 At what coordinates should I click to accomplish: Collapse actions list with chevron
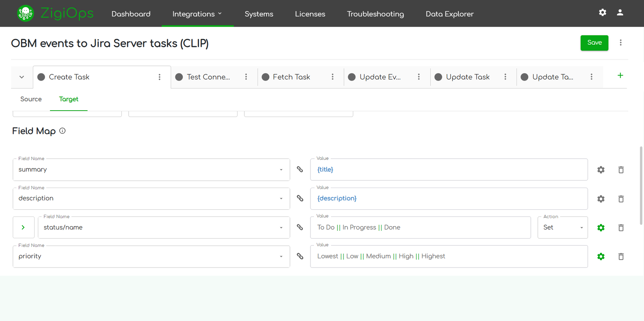[x=22, y=77]
